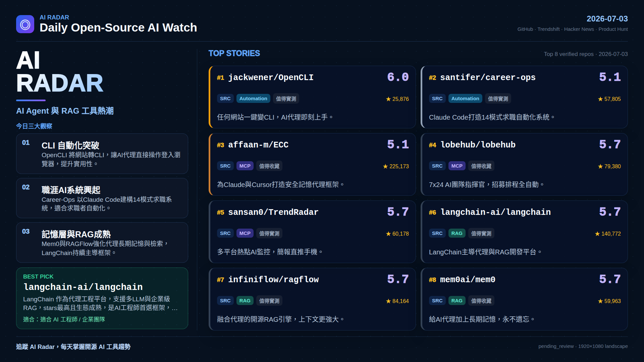
Task: Select the Automation tag on jackwener/OpenCLI card
Action: (253, 99)
